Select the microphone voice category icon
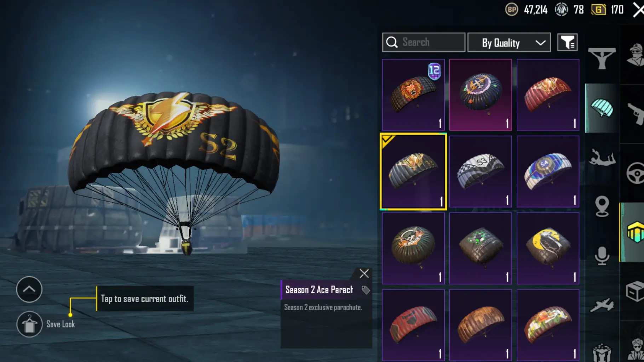Image resolution: width=644 pixels, height=362 pixels. 602,256
